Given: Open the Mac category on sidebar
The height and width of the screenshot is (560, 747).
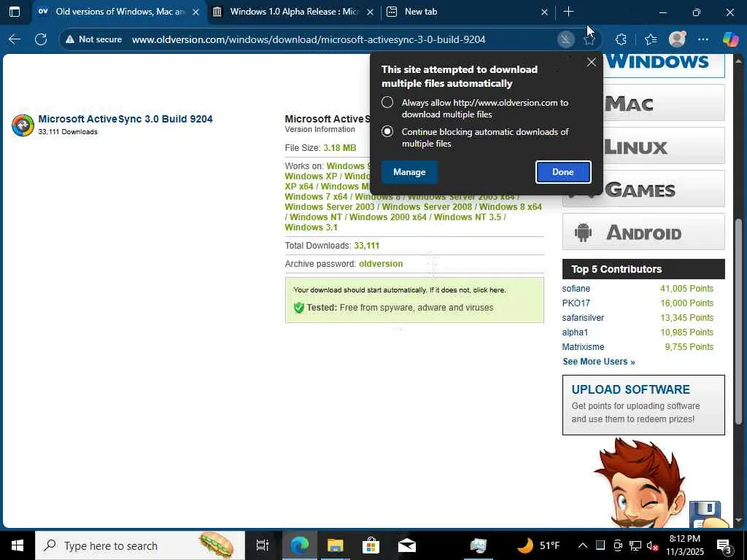Looking at the screenshot, I should (664, 103).
